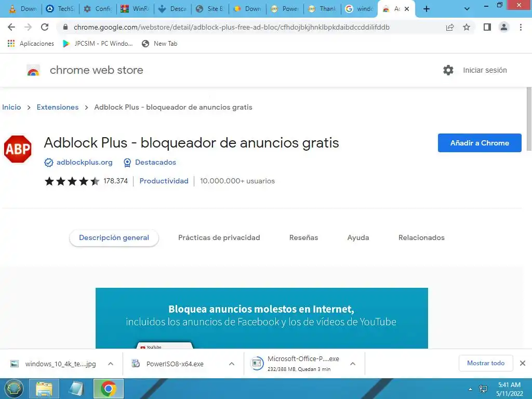Switch to Prácticas de privacidad tab
Screen dimensions: 532x399
point(219,238)
